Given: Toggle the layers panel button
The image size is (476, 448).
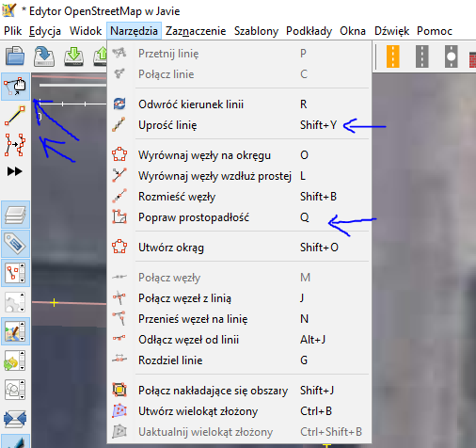Looking at the screenshot, I should click(x=15, y=215).
